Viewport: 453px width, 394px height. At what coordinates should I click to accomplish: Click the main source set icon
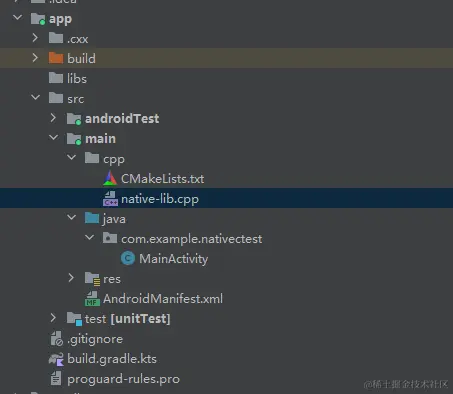pyautogui.click(x=74, y=139)
